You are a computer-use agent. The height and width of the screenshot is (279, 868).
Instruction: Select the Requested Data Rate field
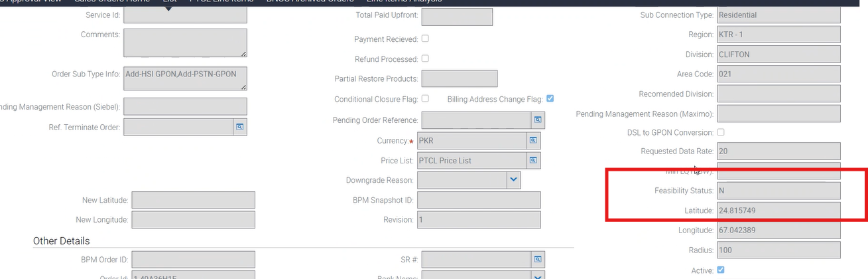pos(778,151)
